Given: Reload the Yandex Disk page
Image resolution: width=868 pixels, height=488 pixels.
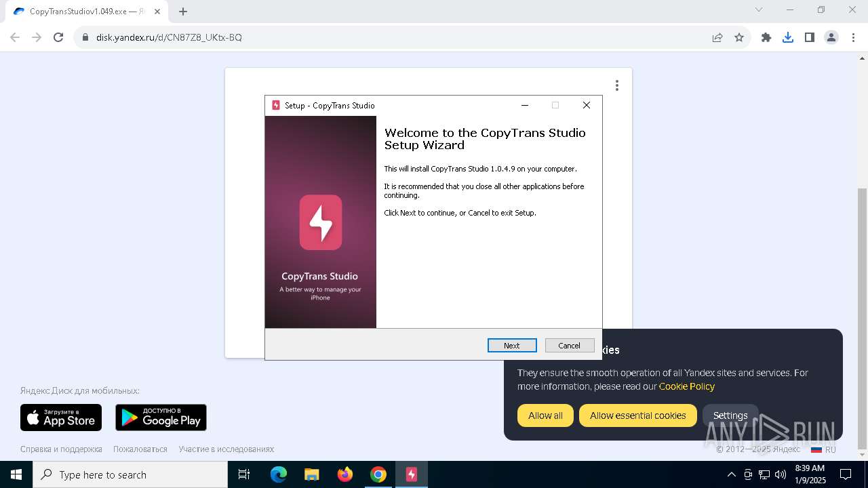Looking at the screenshot, I should pos(58,37).
